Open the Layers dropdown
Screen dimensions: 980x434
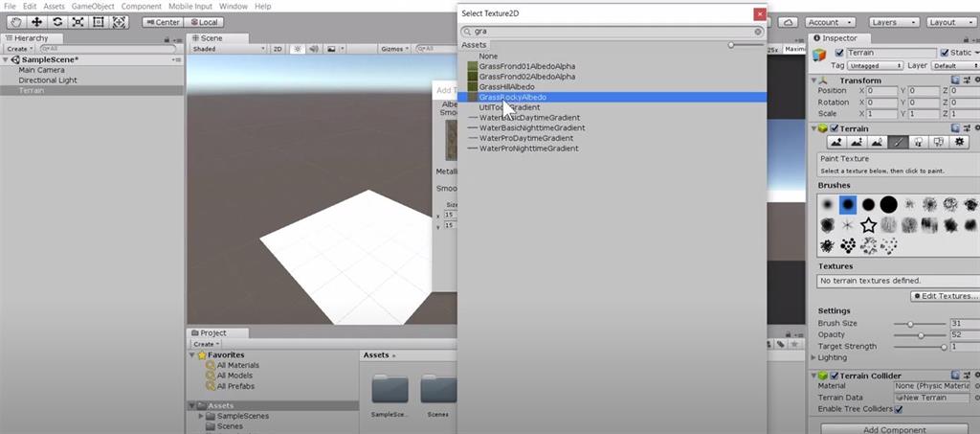(895, 22)
